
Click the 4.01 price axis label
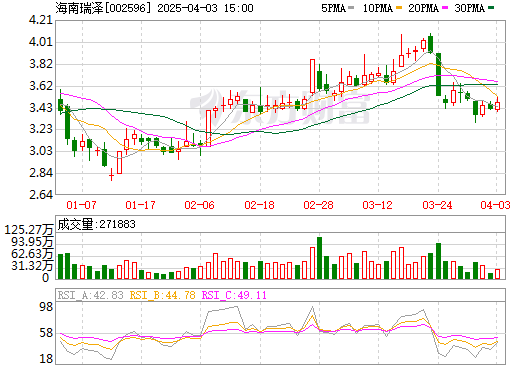pyautogui.click(x=41, y=42)
